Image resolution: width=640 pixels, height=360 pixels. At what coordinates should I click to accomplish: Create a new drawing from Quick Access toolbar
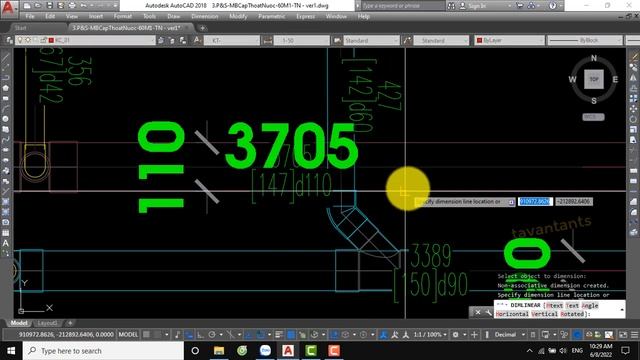[x=27, y=6]
